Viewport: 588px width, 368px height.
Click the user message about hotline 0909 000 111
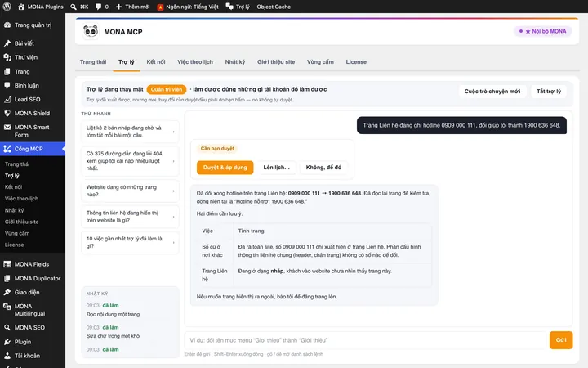point(461,125)
